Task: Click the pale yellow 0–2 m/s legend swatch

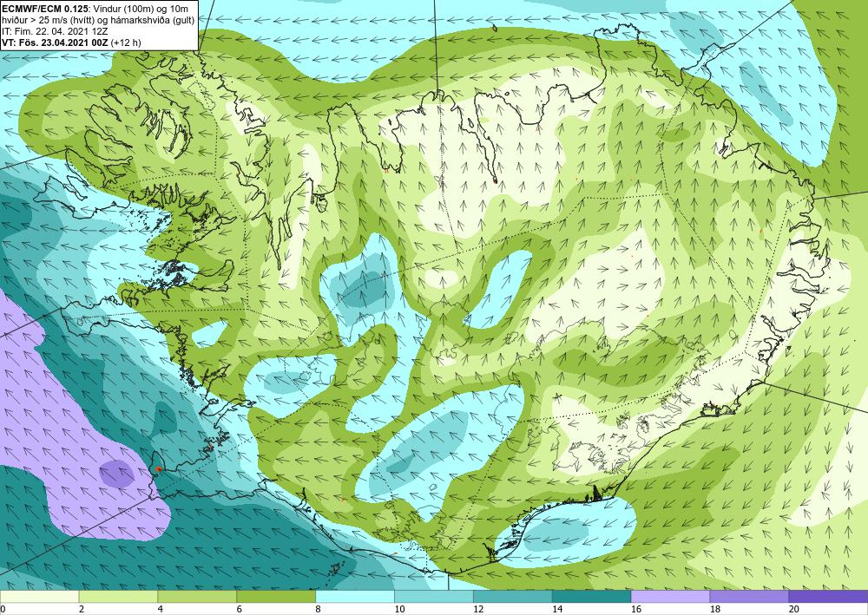Action: pos(39,596)
